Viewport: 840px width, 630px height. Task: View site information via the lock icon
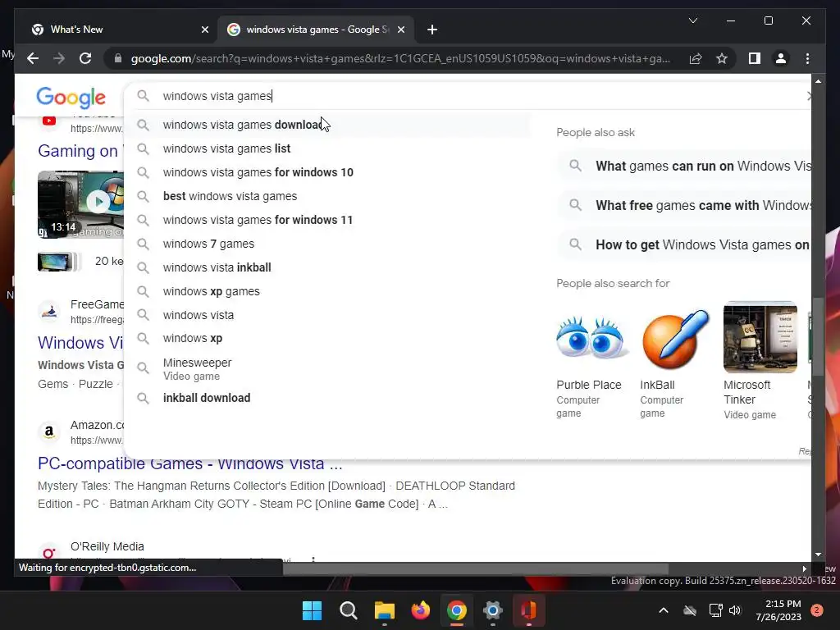(x=118, y=58)
